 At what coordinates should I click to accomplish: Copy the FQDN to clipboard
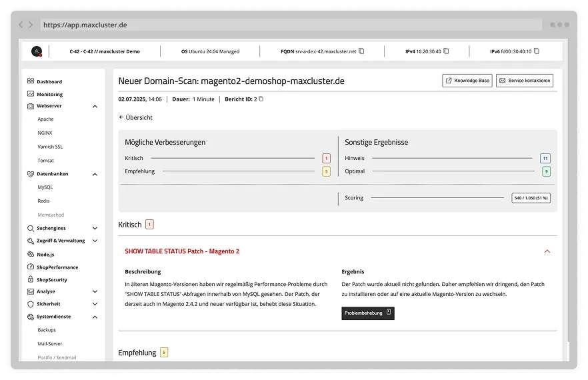(361, 51)
